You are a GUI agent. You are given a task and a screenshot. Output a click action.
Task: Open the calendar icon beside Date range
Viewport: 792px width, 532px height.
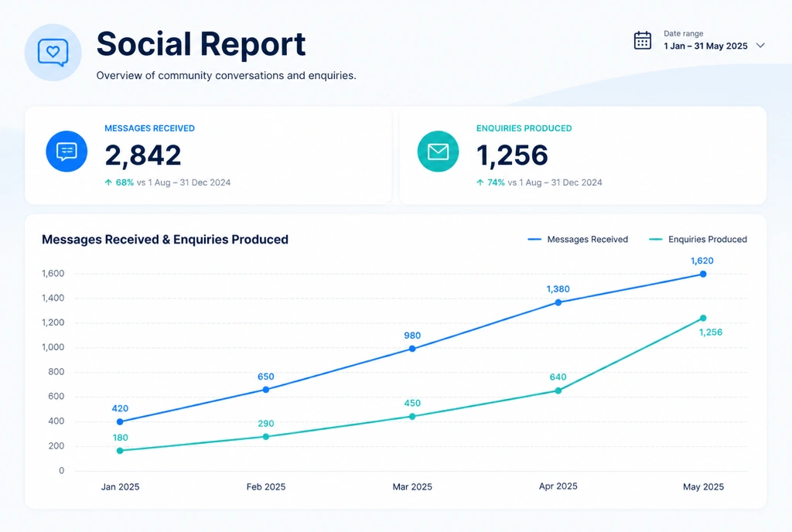point(643,40)
